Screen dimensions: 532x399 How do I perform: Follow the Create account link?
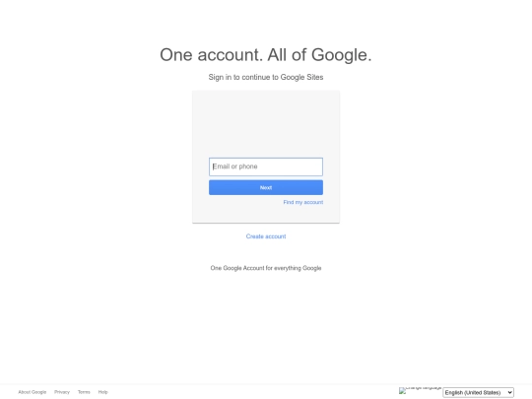[266, 236]
